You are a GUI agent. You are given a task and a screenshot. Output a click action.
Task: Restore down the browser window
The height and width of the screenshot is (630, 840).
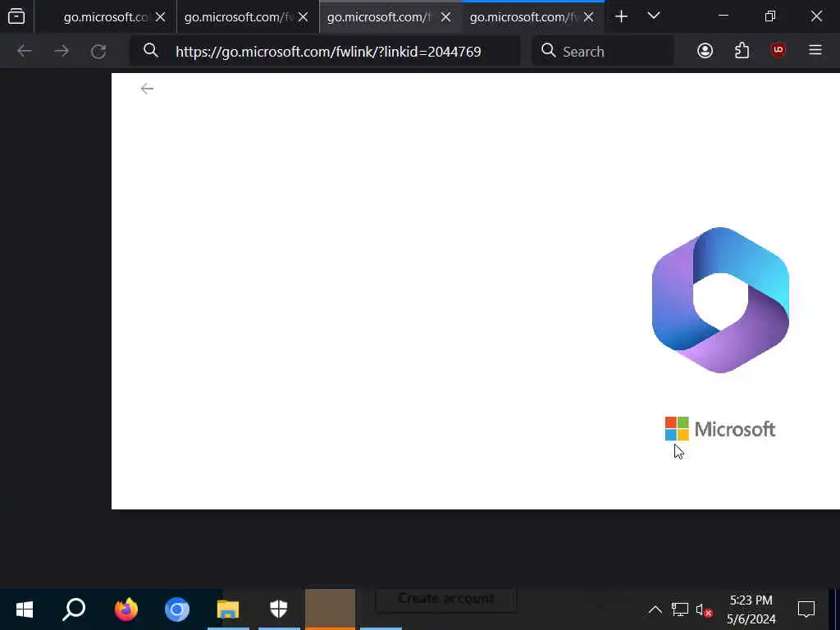click(x=769, y=16)
